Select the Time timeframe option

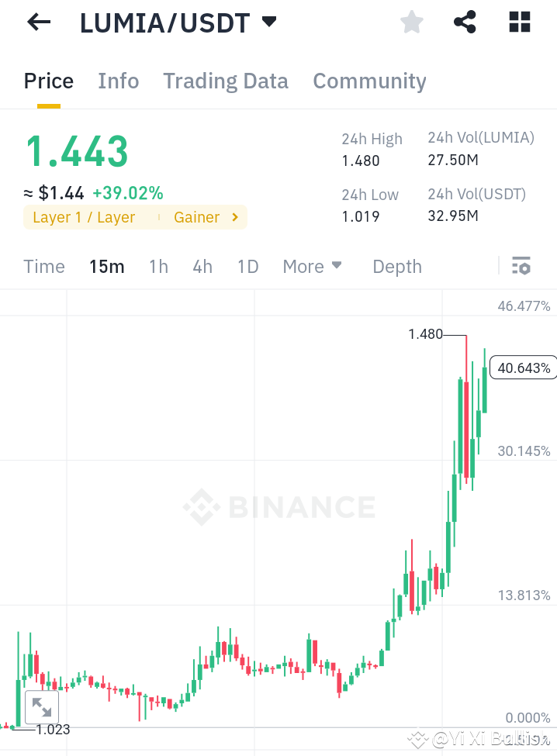coord(43,266)
